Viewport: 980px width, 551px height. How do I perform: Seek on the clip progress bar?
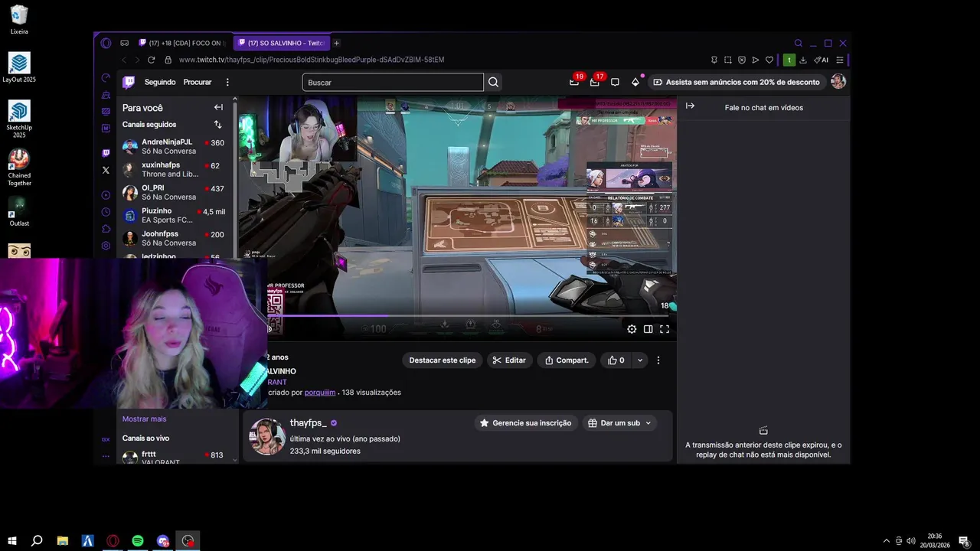[x=467, y=315]
